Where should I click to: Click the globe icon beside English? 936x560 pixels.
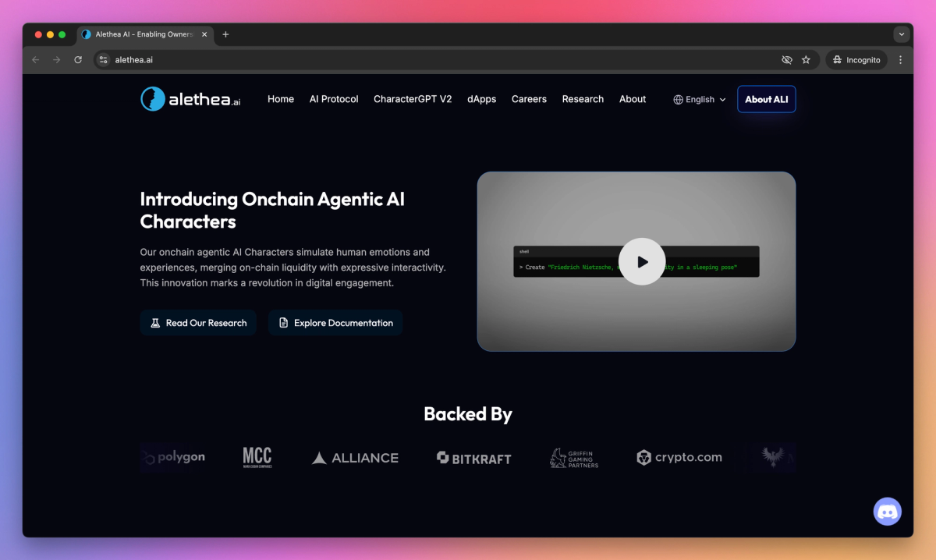click(x=678, y=100)
